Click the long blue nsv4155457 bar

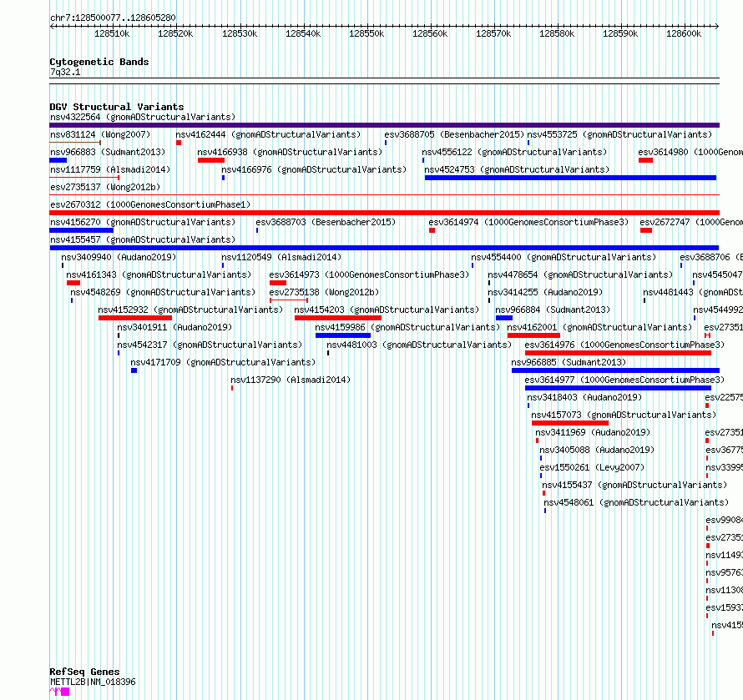[x=384, y=248]
